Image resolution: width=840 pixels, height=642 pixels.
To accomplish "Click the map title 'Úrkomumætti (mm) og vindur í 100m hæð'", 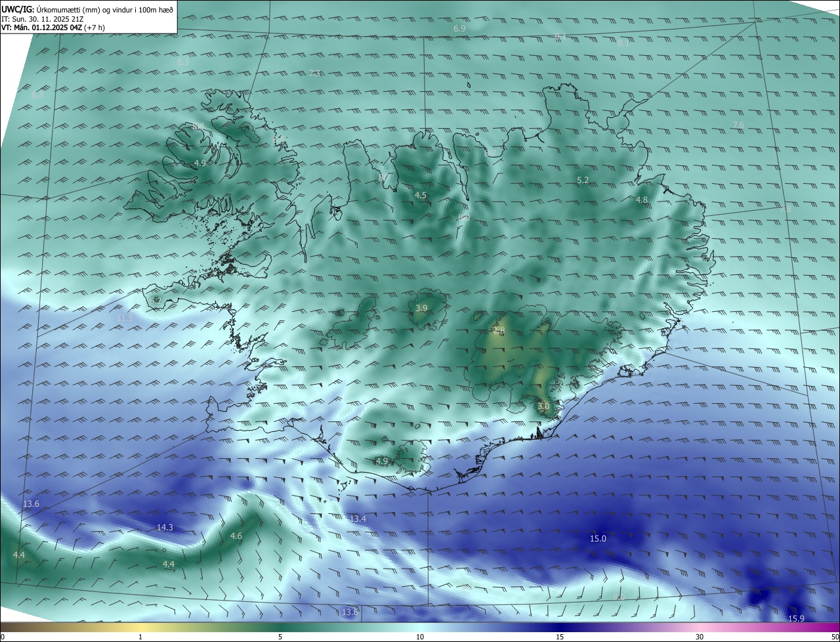I will coord(104,9).
